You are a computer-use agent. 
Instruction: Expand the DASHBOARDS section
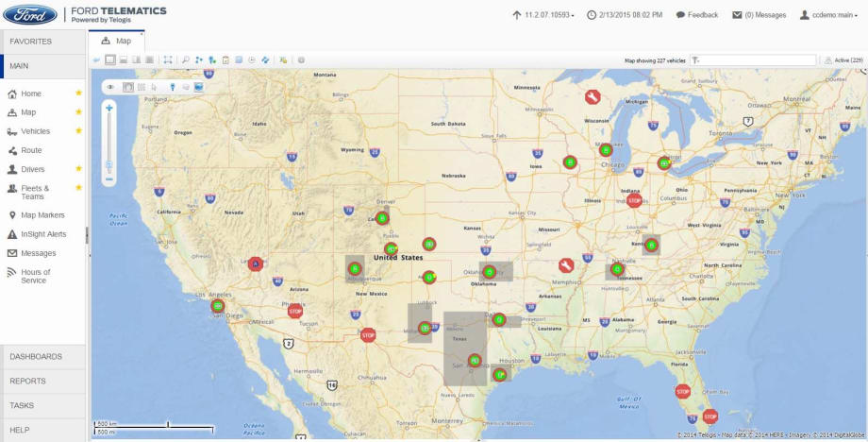42,357
